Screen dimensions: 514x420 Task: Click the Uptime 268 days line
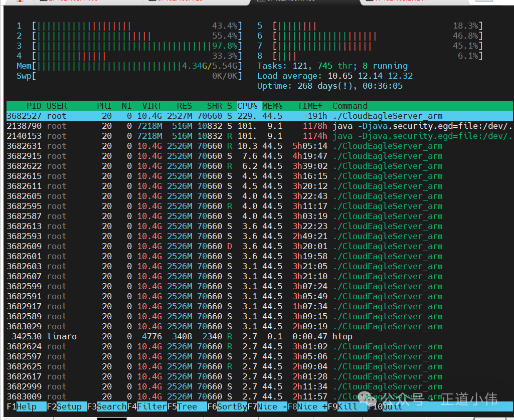point(330,86)
